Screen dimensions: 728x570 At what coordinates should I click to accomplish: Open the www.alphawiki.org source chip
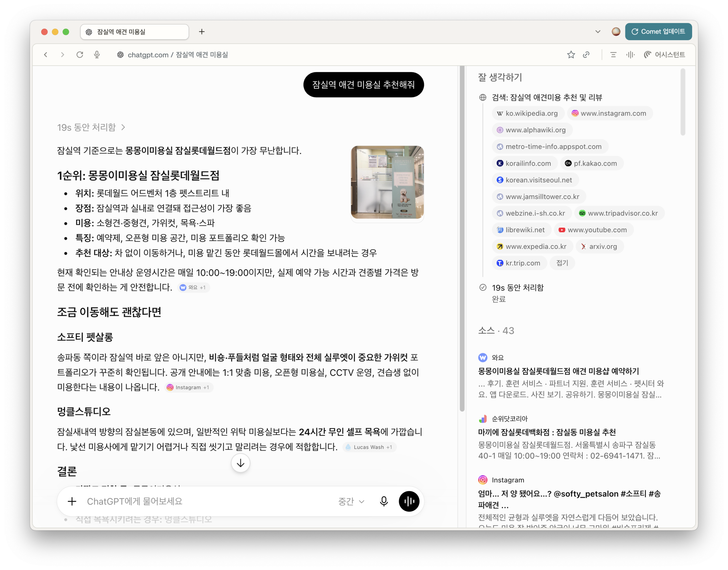coord(532,130)
